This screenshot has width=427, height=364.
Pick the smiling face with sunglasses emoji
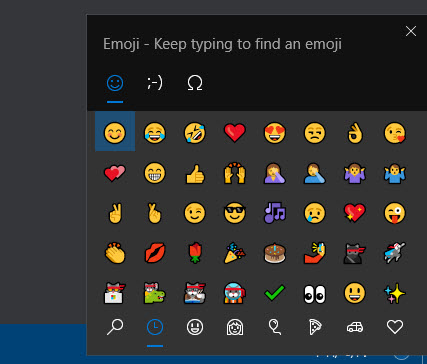tap(235, 213)
